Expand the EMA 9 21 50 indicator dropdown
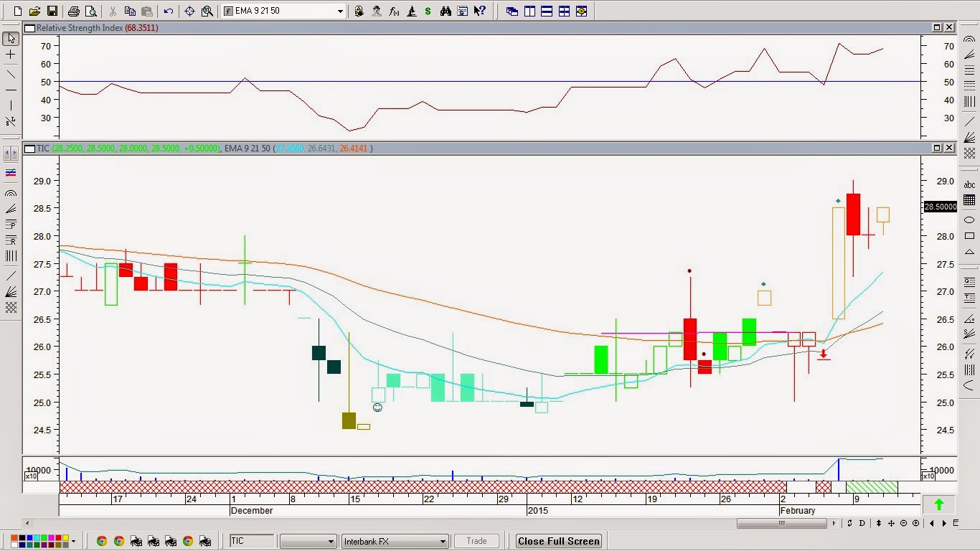This screenshot has width=980, height=551. [x=340, y=11]
